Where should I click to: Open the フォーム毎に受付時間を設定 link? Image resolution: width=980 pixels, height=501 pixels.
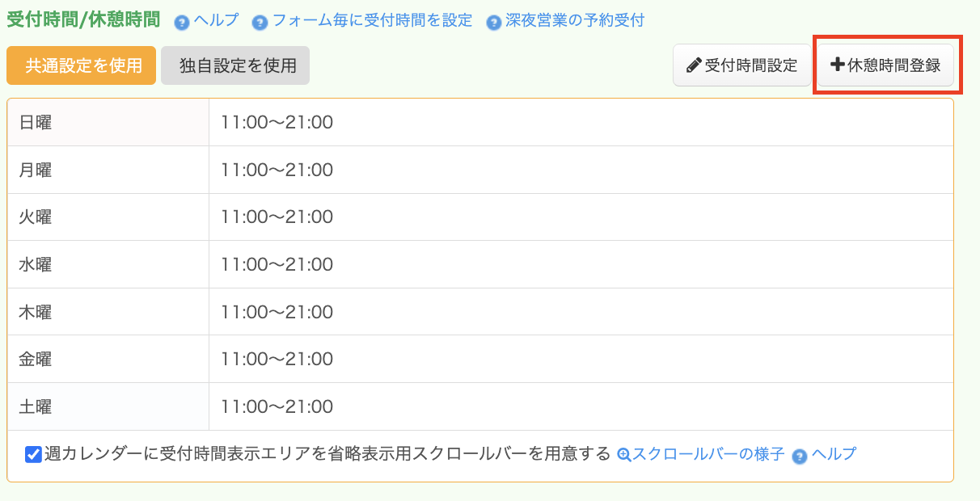coord(372,20)
